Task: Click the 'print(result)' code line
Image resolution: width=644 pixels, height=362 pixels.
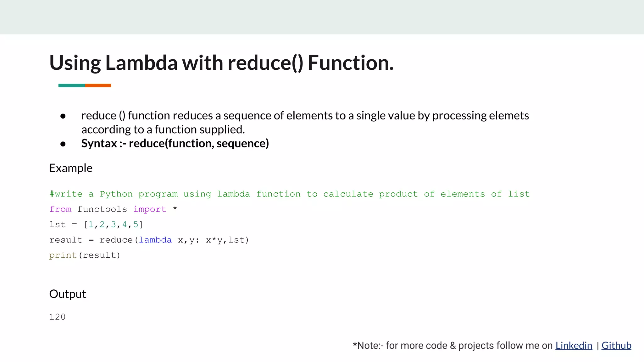Action: point(85,255)
